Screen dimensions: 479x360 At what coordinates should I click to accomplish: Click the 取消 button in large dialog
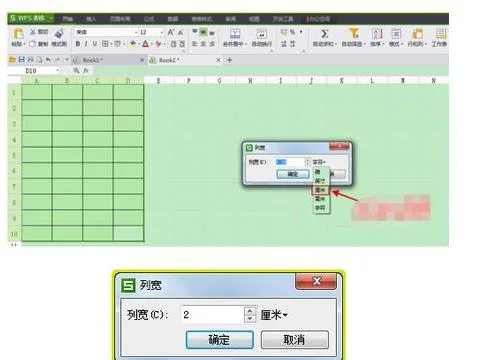[294, 340]
